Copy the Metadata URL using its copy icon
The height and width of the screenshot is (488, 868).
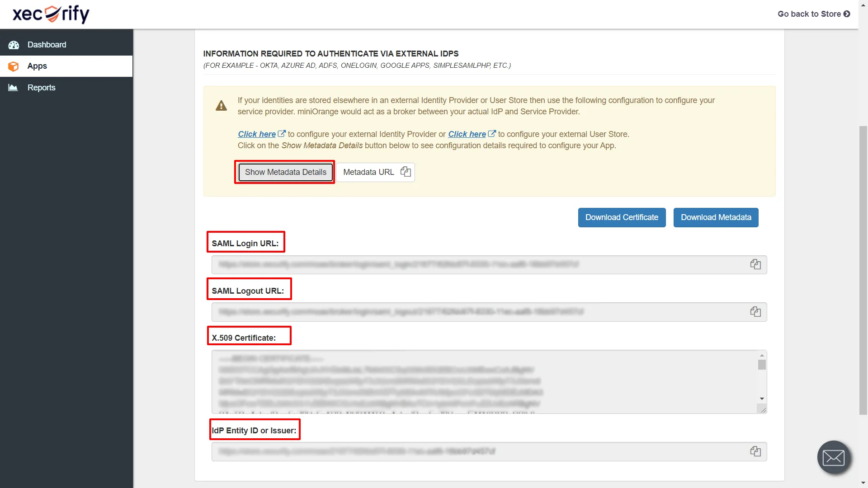tap(405, 172)
